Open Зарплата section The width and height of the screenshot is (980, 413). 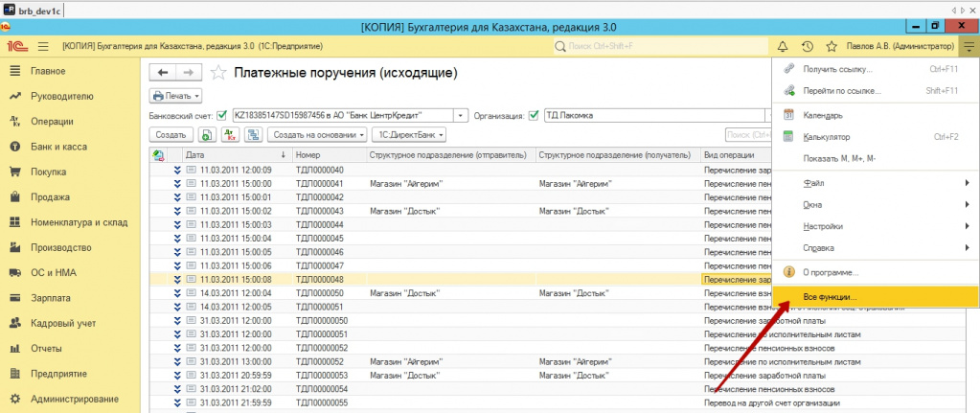[x=51, y=298]
